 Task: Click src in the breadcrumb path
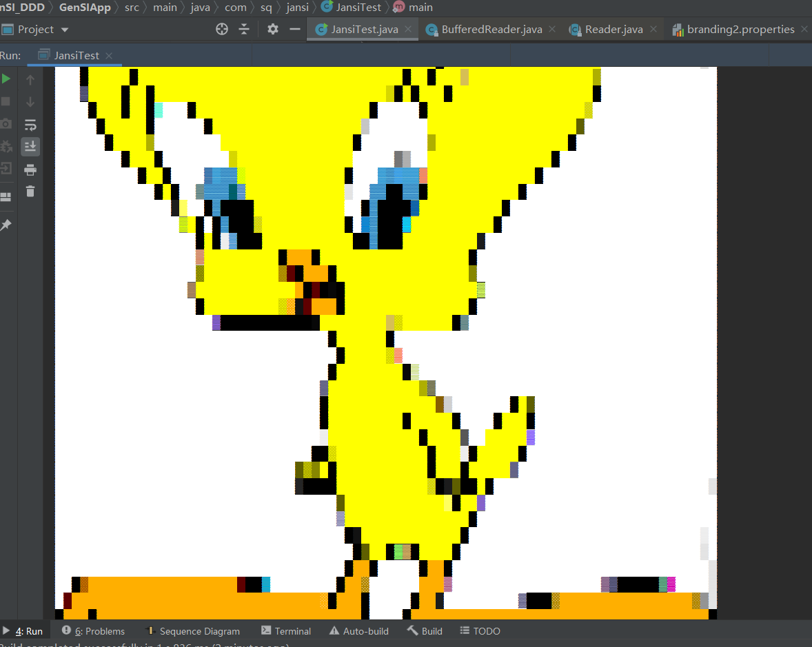(x=132, y=8)
